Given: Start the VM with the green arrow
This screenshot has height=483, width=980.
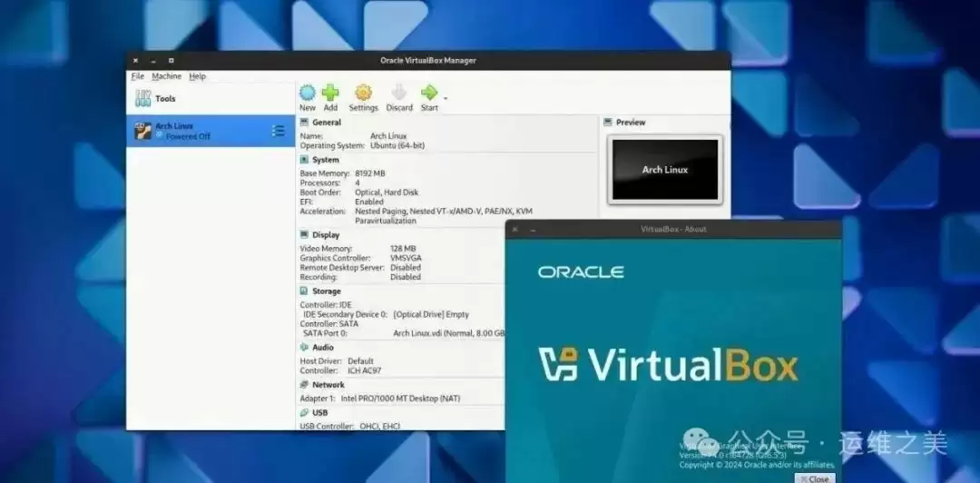Looking at the screenshot, I should (x=429, y=93).
